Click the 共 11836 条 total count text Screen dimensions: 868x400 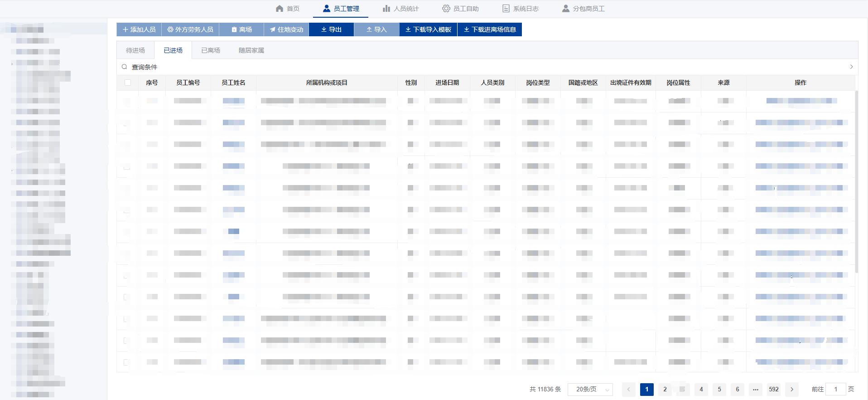545,389
